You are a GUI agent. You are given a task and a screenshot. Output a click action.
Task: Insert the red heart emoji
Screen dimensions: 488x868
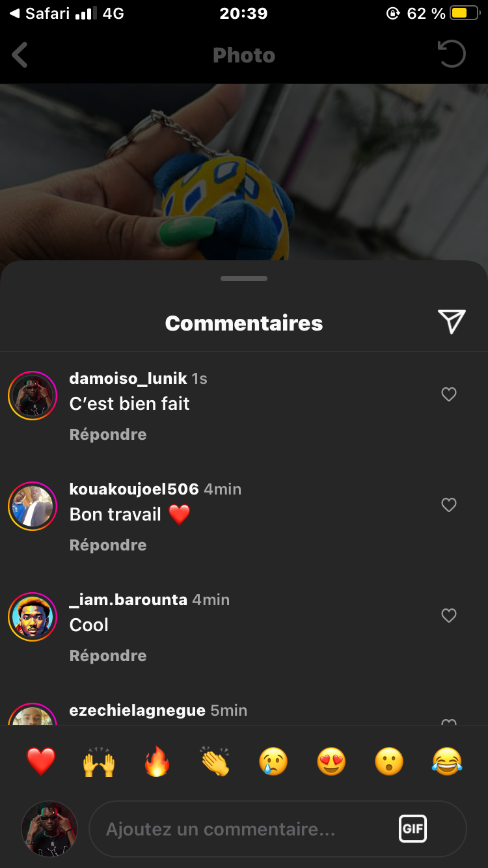[x=41, y=761]
